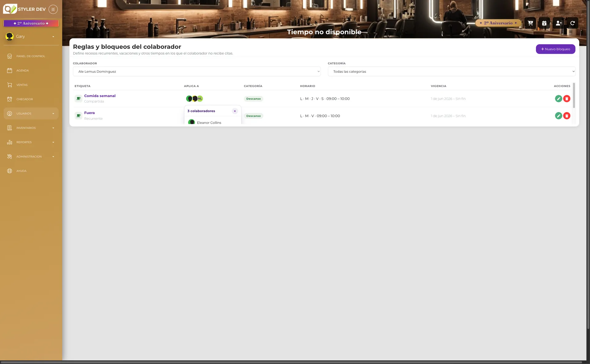Click the refresh header icon

coord(572,23)
